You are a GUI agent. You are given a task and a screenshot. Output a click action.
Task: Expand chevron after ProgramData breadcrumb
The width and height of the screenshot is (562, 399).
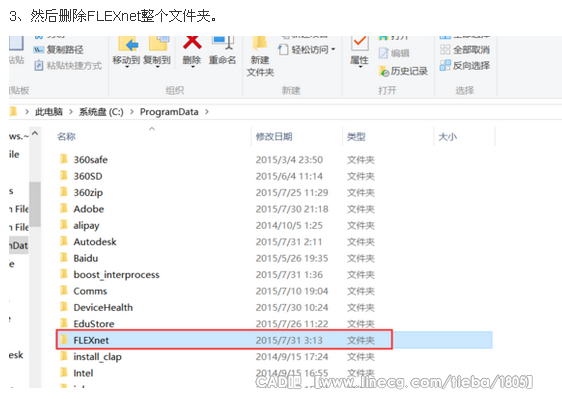pos(207,112)
